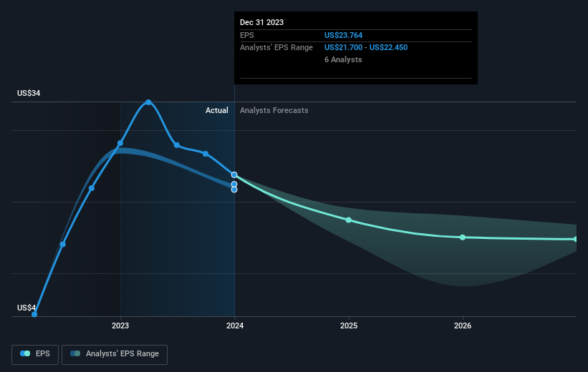The width and height of the screenshot is (588, 372).
Task: Click the 2025 x-axis label
Action: pos(349,325)
